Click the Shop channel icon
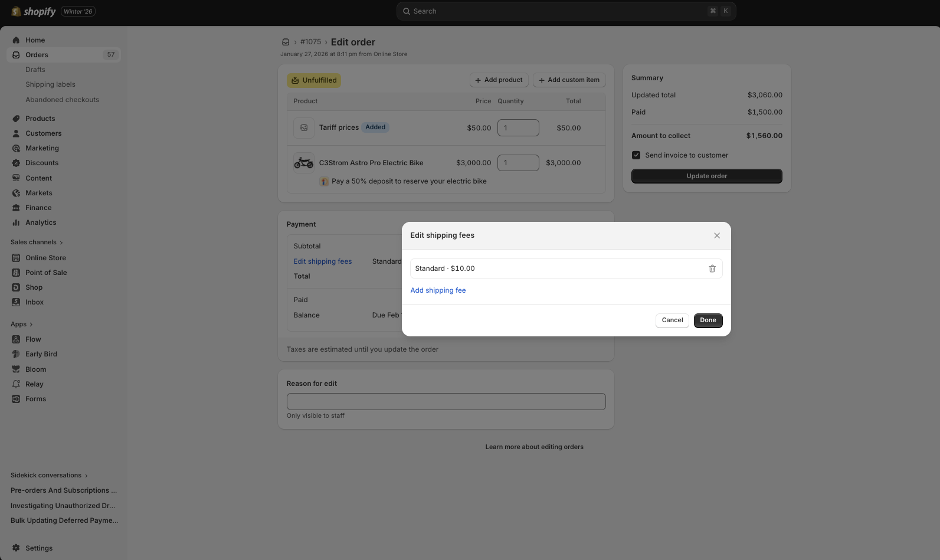The width and height of the screenshot is (940, 560). (16, 287)
